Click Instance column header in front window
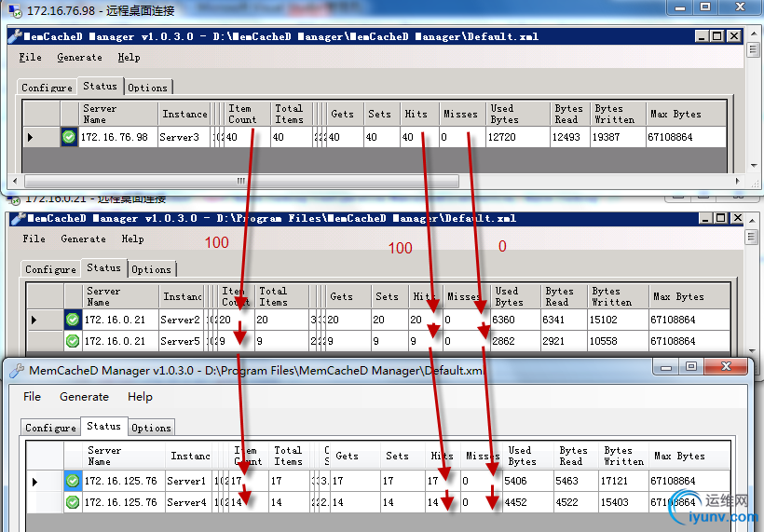 189,456
